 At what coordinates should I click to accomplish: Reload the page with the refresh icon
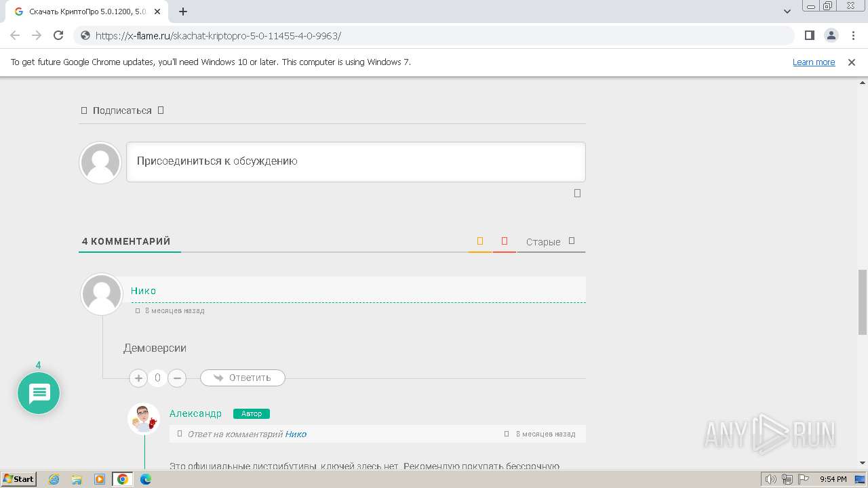[x=58, y=35]
